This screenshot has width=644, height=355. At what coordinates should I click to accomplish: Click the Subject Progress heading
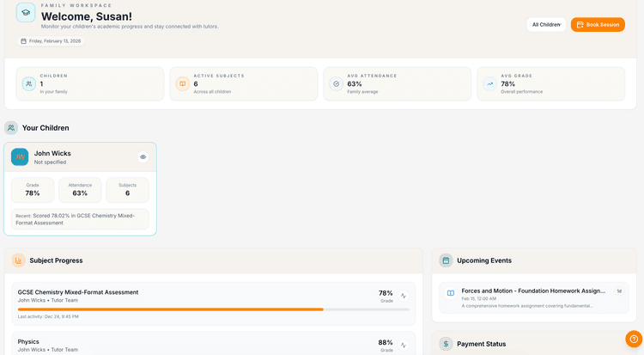tap(56, 260)
